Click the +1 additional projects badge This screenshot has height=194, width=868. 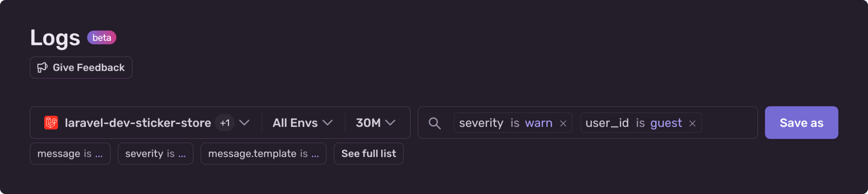tap(225, 123)
